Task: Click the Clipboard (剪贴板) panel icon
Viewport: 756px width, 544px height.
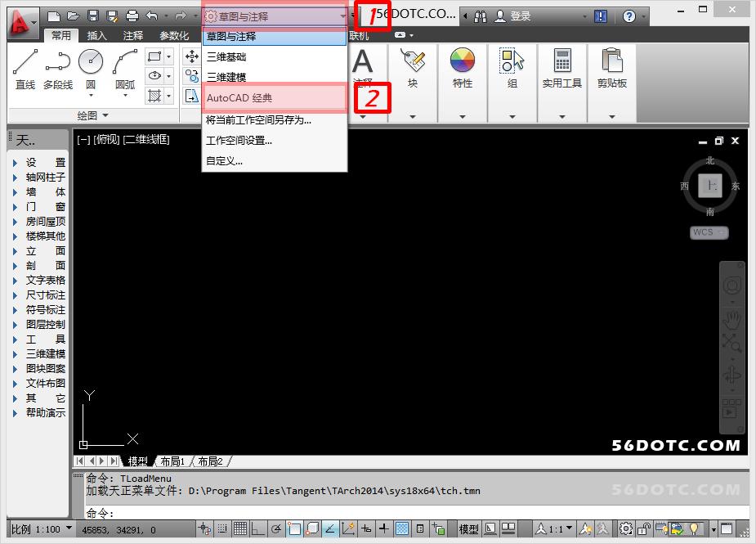Action: 611,64
